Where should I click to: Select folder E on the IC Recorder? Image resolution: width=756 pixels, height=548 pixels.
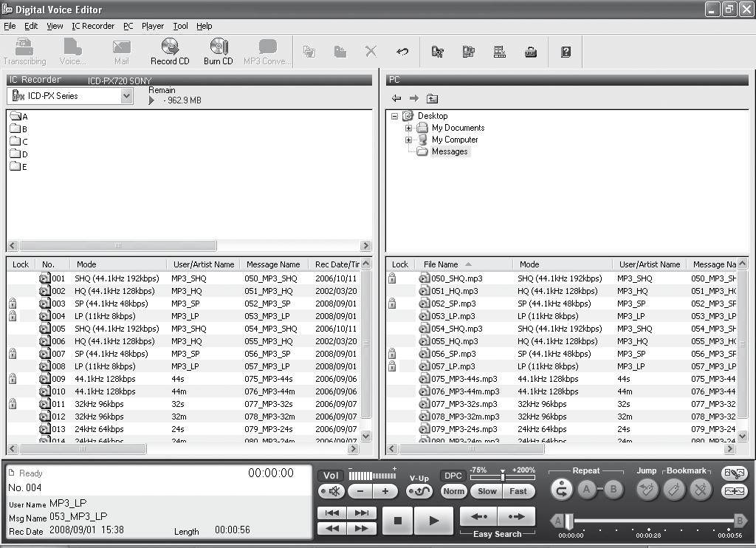coord(18,166)
